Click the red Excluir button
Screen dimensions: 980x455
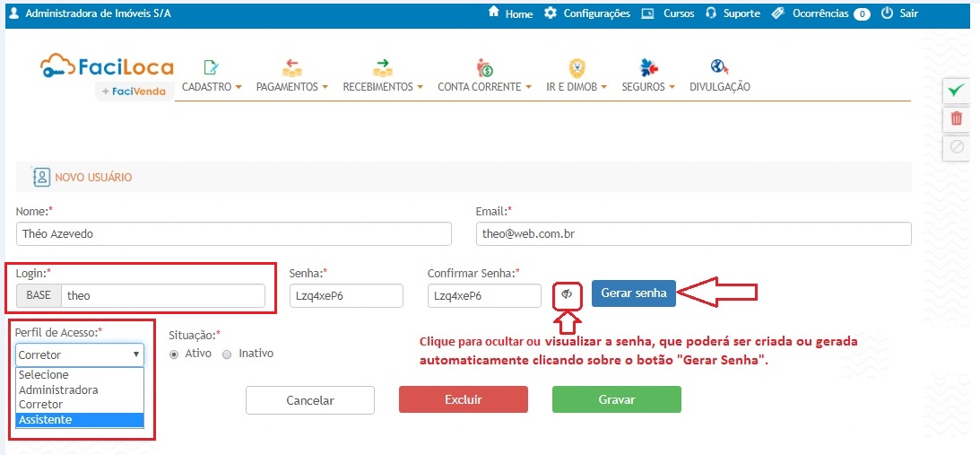pyautogui.click(x=463, y=400)
